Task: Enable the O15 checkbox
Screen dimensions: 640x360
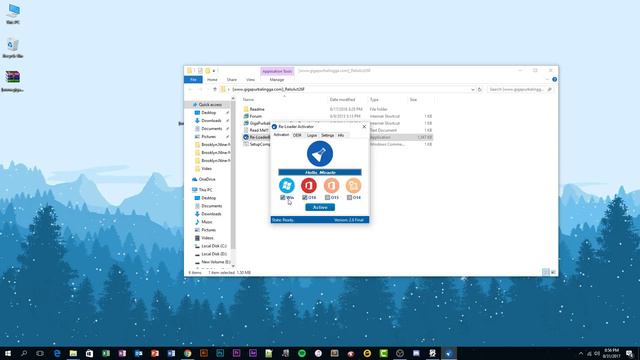Action: click(327, 198)
